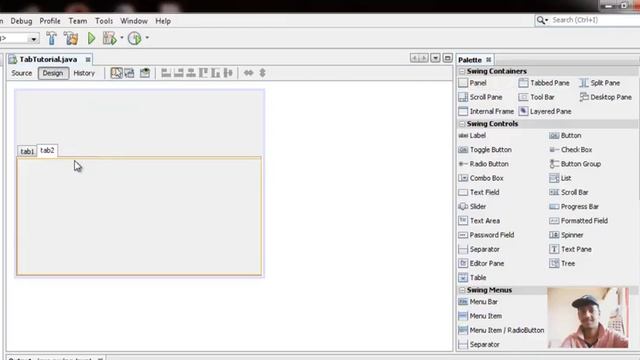
Task: Click the Debug Project icon
Action: click(109, 38)
